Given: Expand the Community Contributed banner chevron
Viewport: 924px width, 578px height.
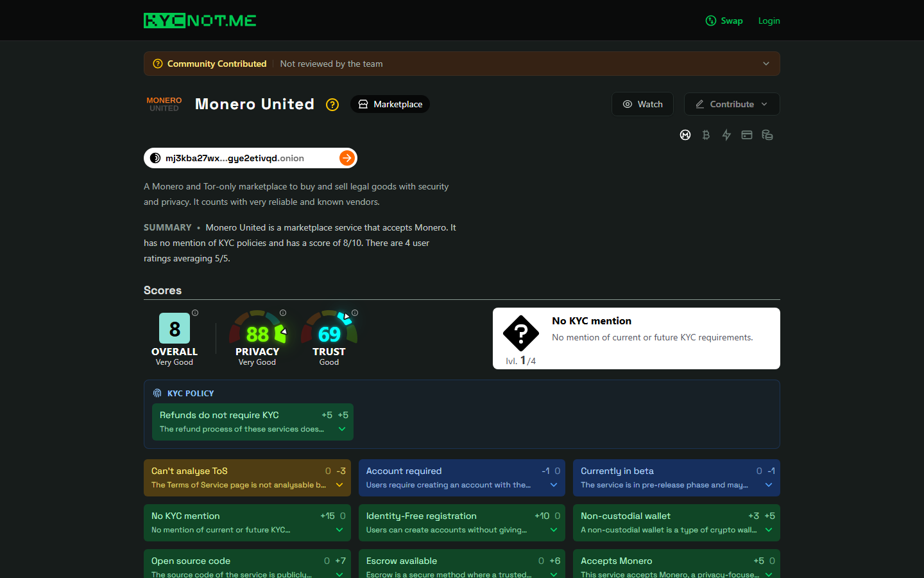Looking at the screenshot, I should pyautogui.click(x=766, y=64).
